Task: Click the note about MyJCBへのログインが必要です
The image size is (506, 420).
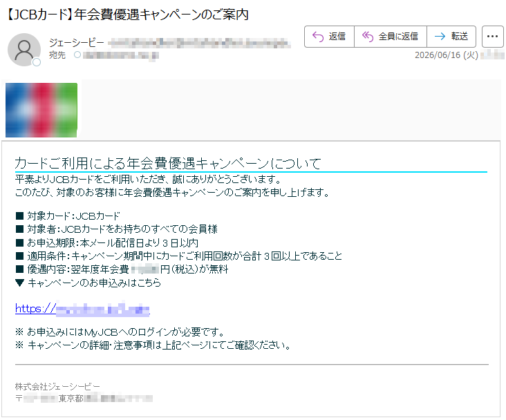Action: [120, 332]
